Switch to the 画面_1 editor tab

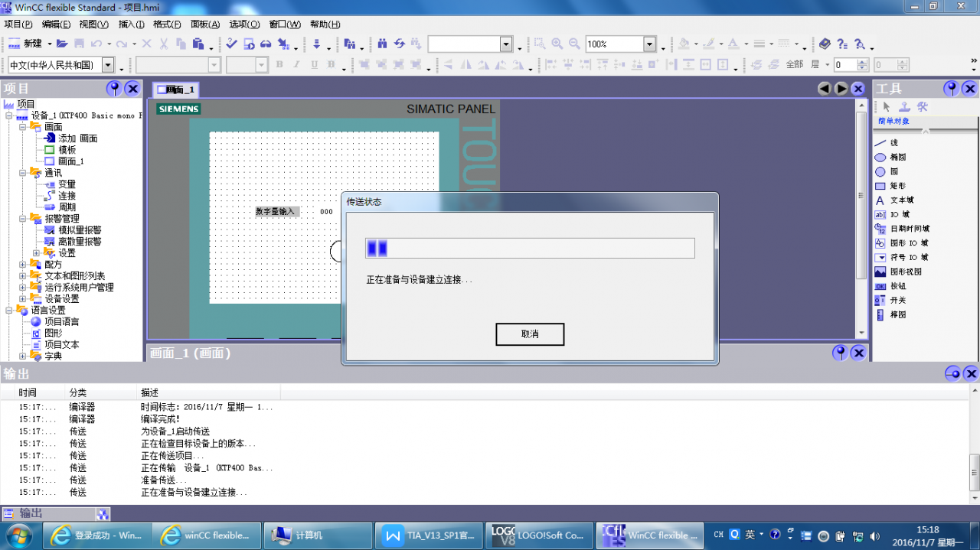176,89
